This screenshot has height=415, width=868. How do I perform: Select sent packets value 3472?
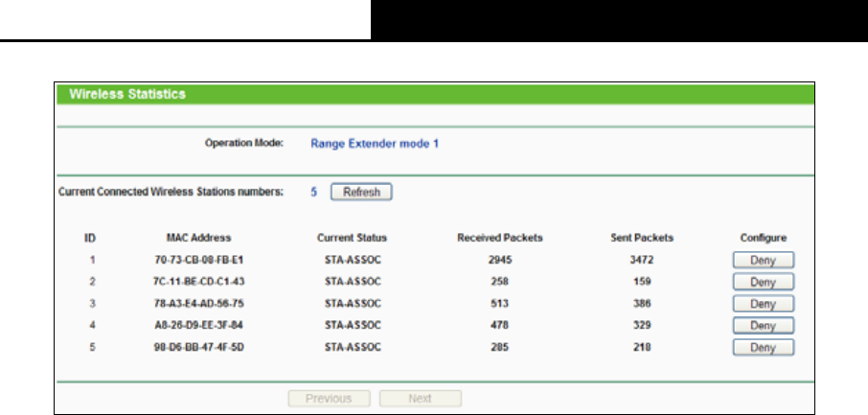642,260
